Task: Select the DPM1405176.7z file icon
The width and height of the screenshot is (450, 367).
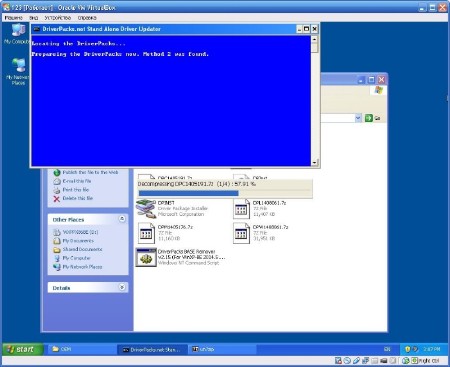Action: click(146, 233)
